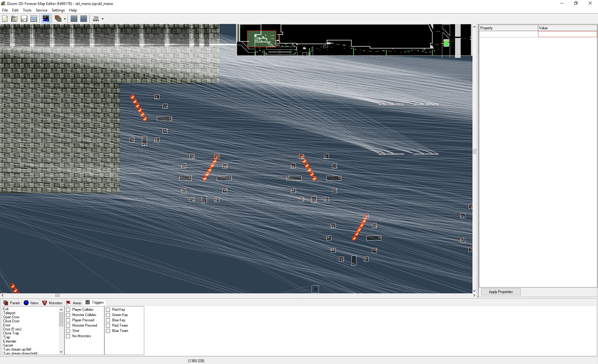The image size is (598, 364).
Task: Enable the Red Key checkbox
Action: 108,310
